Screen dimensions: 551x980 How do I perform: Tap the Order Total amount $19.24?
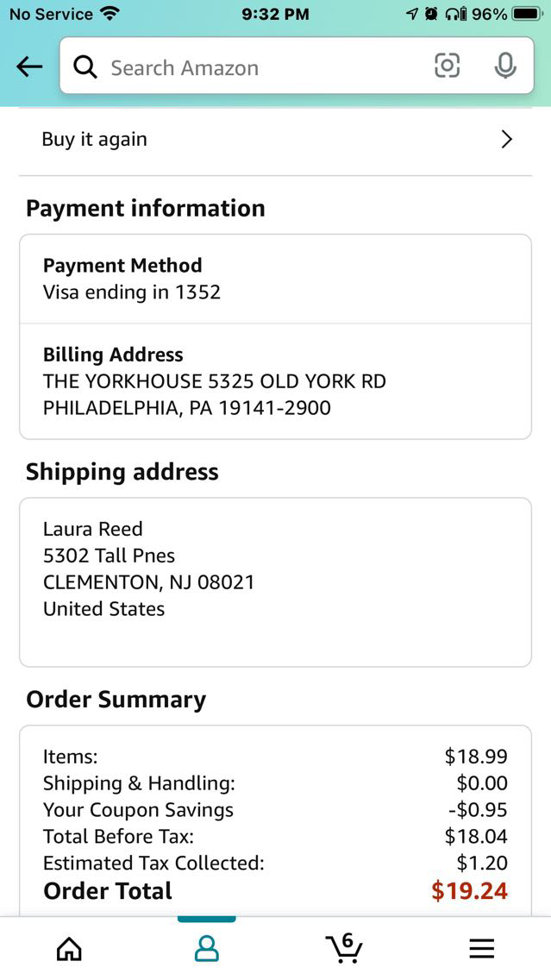click(469, 891)
